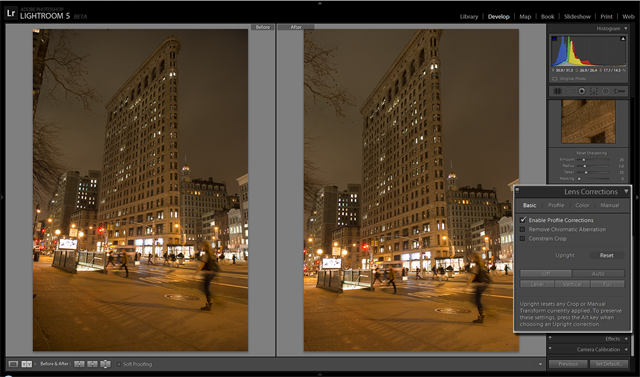Open the Map module
This screenshot has width=640, height=377.
click(525, 17)
